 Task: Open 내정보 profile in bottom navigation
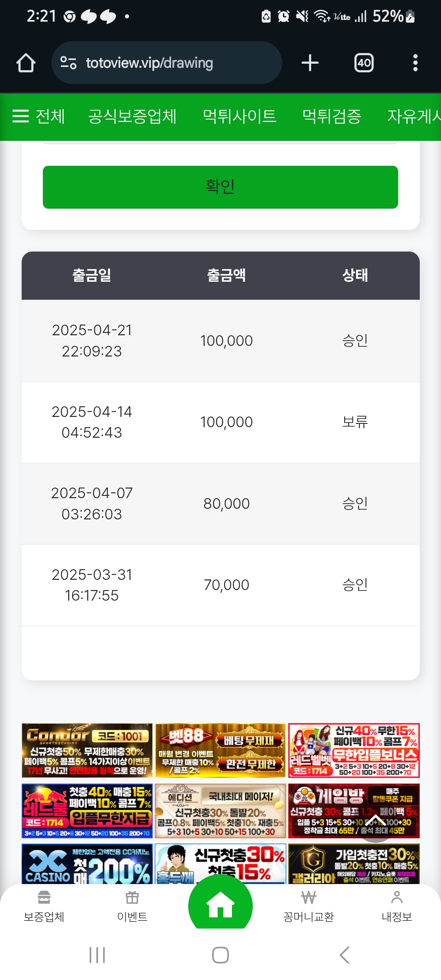[x=396, y=906]
